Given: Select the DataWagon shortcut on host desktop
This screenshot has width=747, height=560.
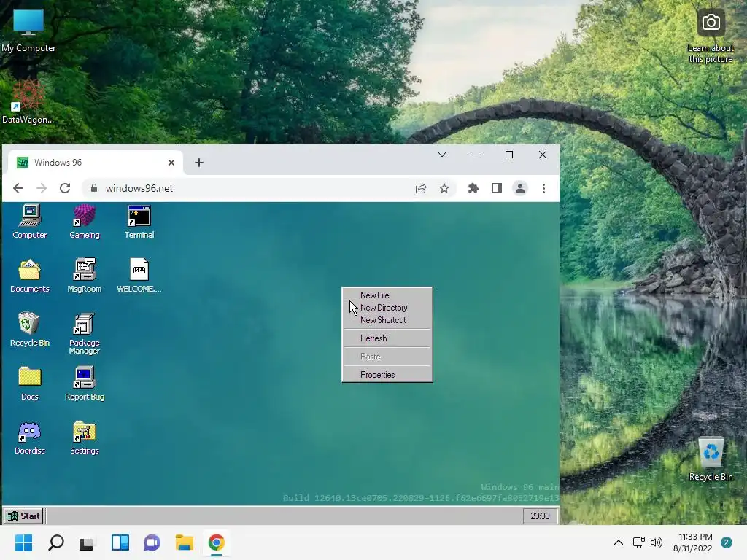Looking at the screenshot, I should pos(28,101).
